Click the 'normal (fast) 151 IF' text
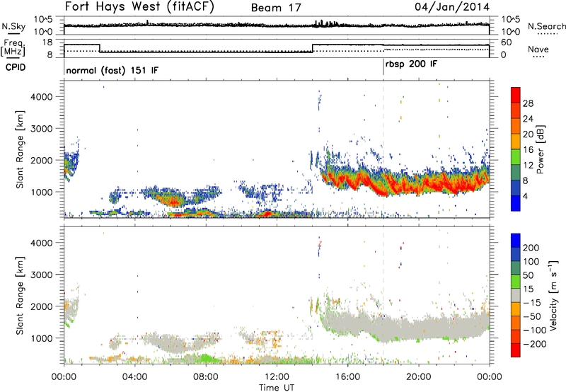 pos(112,71)
